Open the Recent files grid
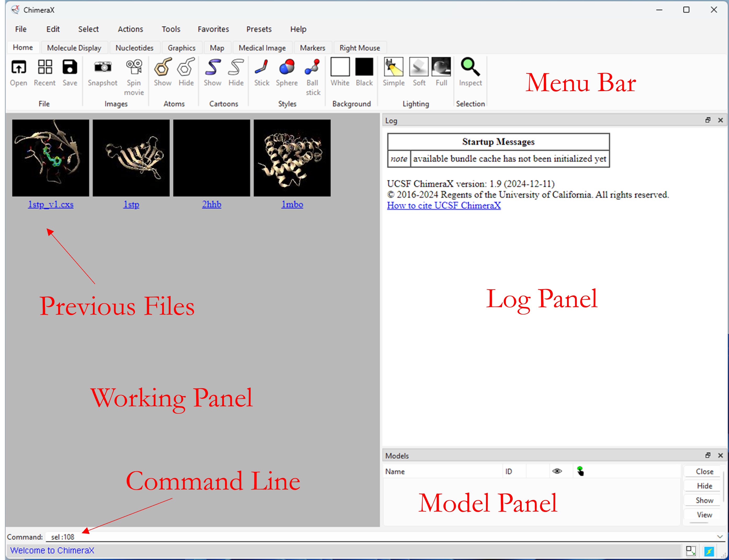This screenshot has width=729, height=560. tap(45, 68)
